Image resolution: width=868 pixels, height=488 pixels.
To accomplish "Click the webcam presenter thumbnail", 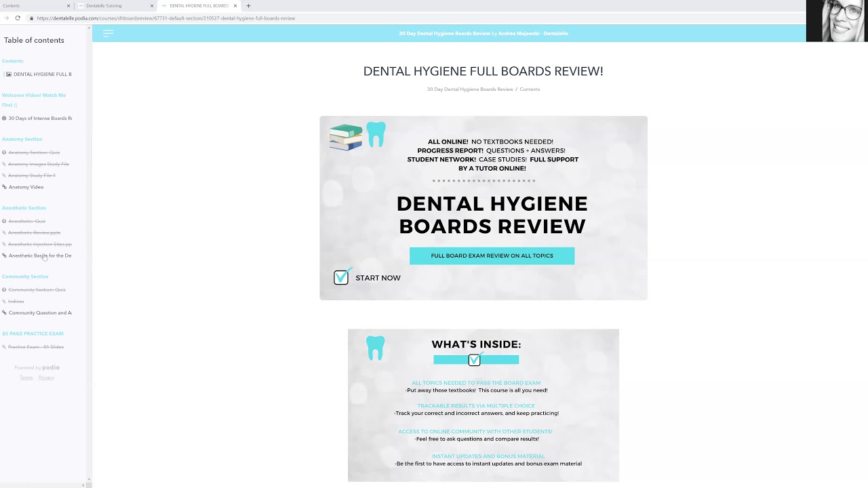I will click(837, 21).
